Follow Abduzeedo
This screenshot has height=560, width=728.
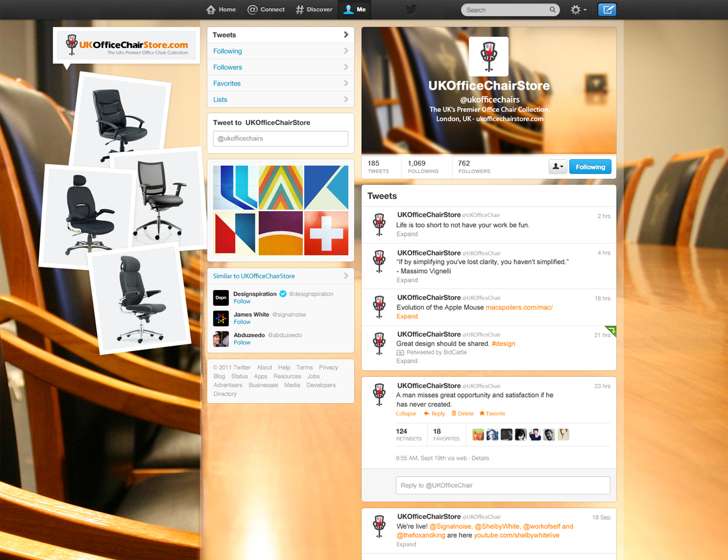pyautogui.click(x=242, y=343)
